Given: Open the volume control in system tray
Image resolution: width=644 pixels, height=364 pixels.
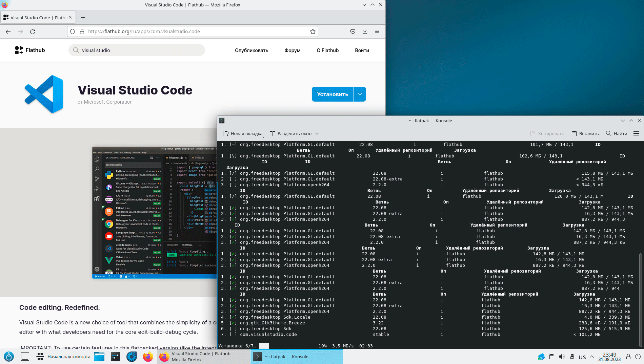Looking at the screenshot, I should (x=562, y=357).
